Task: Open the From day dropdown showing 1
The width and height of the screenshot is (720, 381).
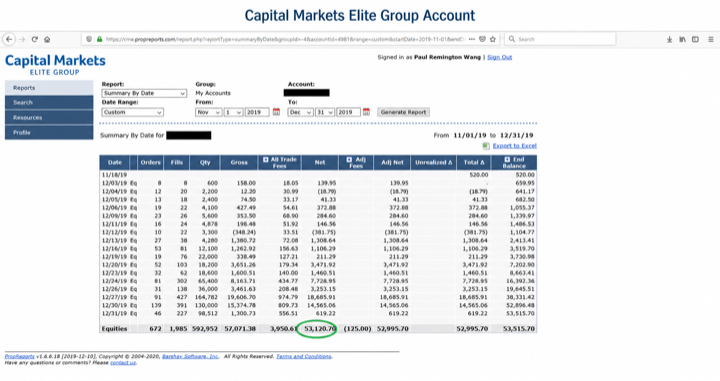Action: [x=233, y=112]
